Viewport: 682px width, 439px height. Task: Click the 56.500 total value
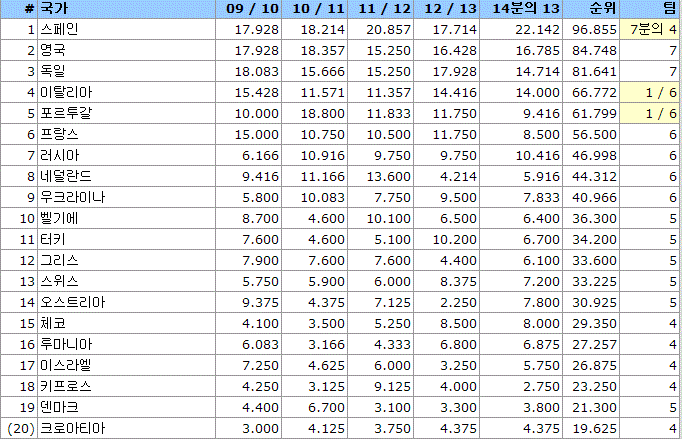(594, 134)
